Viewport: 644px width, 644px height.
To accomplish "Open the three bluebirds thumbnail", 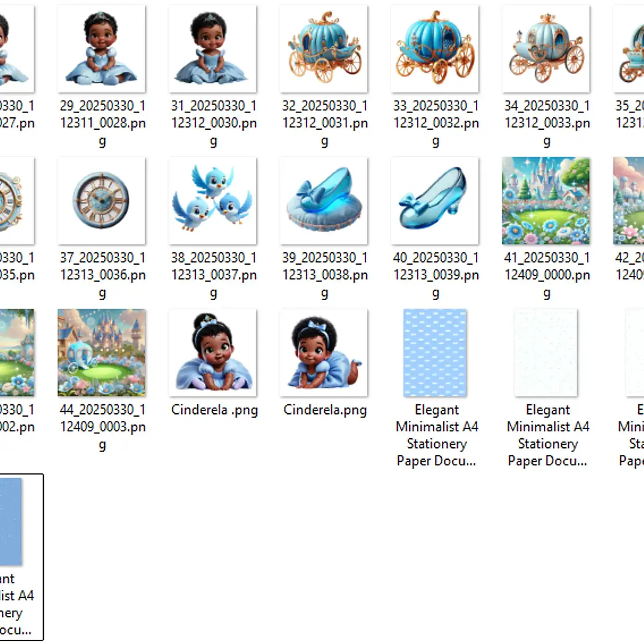I will tap(213, 201).
